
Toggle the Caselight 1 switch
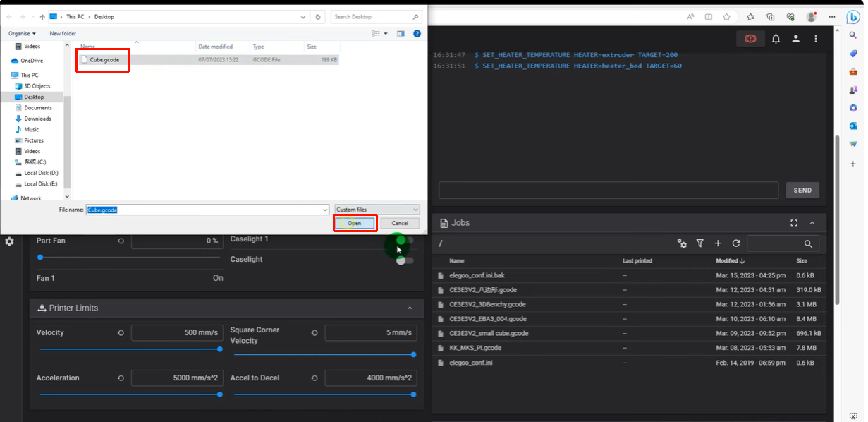coord(404,240)
